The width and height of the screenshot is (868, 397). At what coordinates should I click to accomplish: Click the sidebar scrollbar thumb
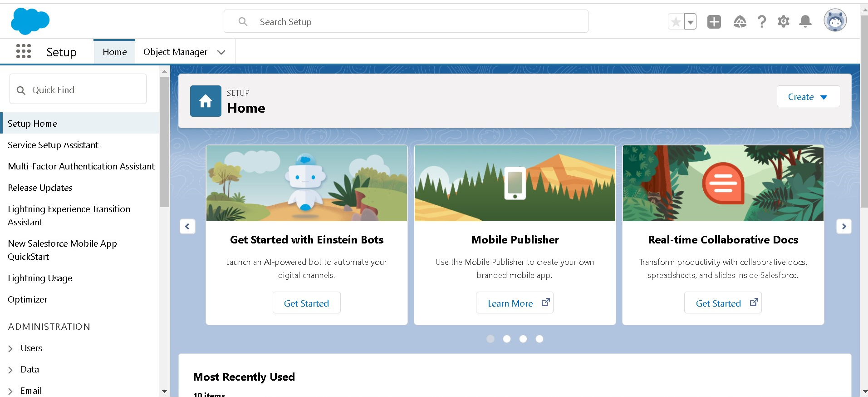pyautogui.click(x=164, y=142)
